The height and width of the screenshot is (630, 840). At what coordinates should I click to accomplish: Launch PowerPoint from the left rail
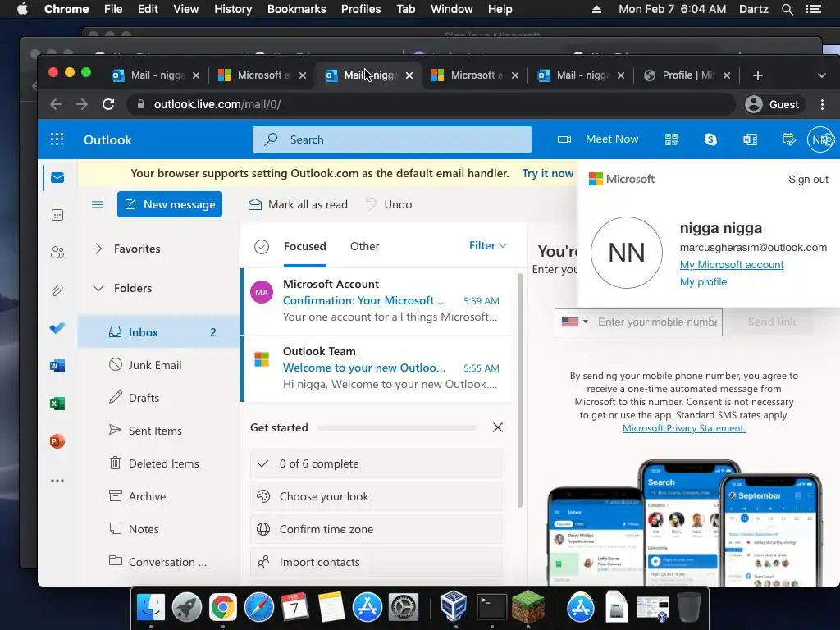[57, 441]
